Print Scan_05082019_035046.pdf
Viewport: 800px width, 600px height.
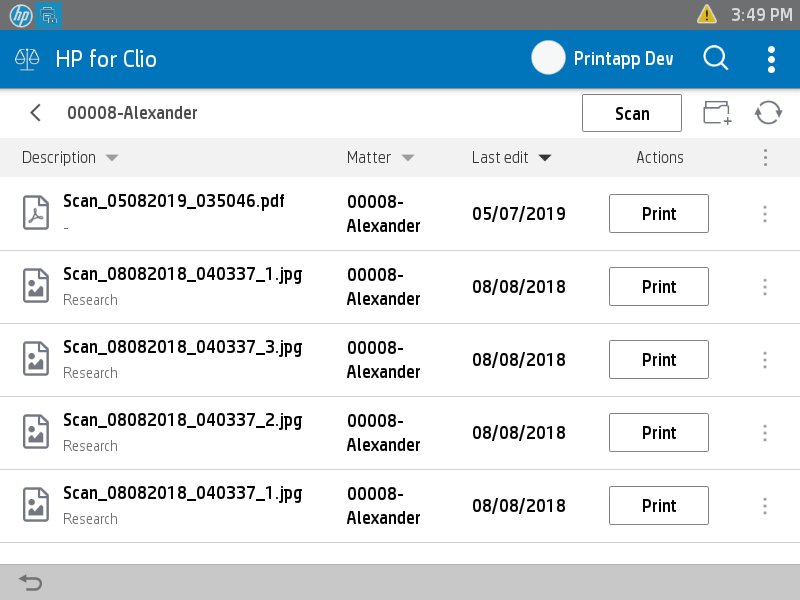tap(659, 213)
